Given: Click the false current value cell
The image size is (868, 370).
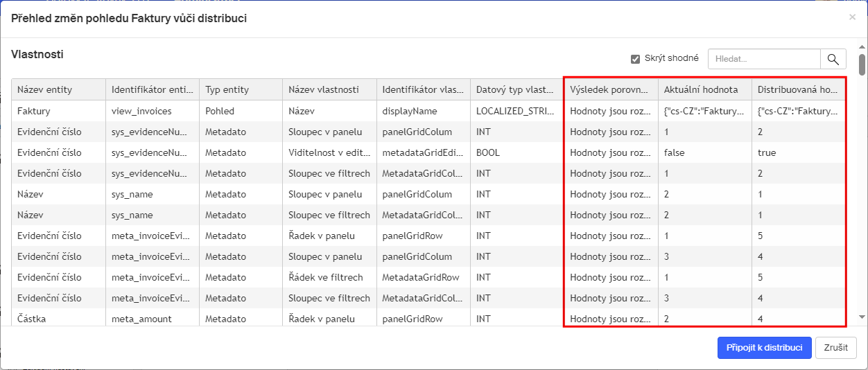Looking at the screenshot, I should [705, 152].
